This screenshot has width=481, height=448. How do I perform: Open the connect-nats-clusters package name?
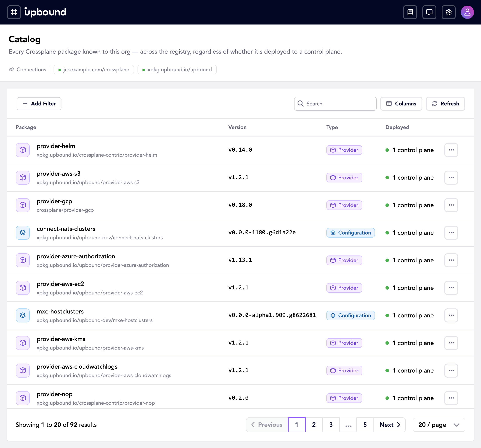[66, 229]
